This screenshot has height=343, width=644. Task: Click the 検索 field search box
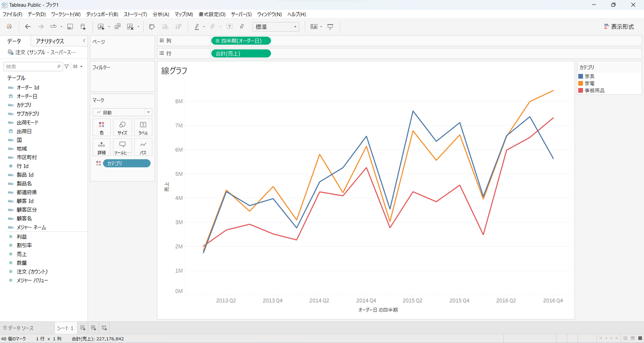[x=30, y=66]
